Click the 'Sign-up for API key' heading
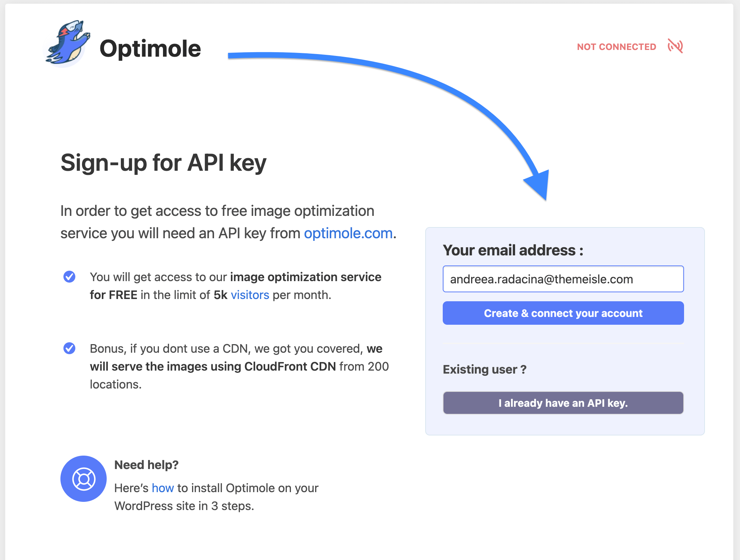This screenshot has width=740, height=560. pos(163,163)
